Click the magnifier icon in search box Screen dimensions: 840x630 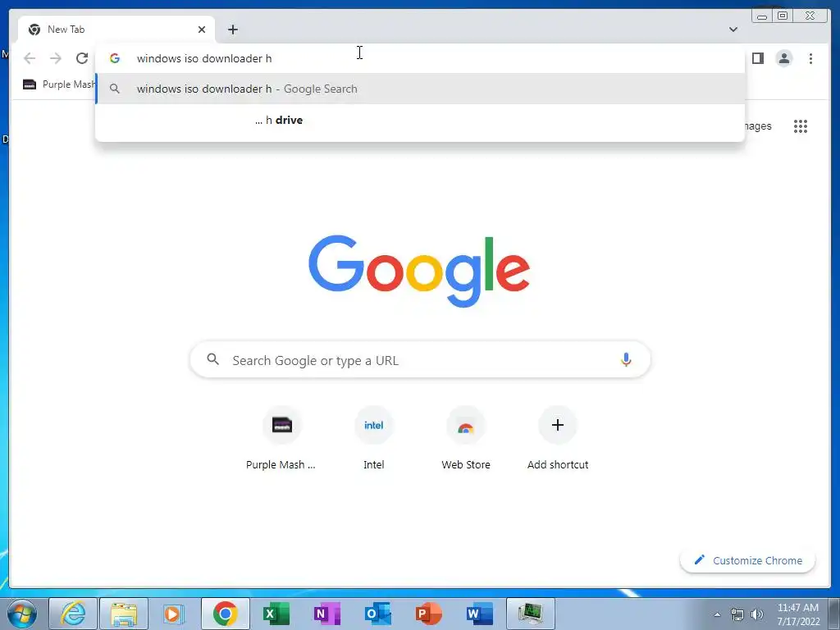click(x=212, y=359)
